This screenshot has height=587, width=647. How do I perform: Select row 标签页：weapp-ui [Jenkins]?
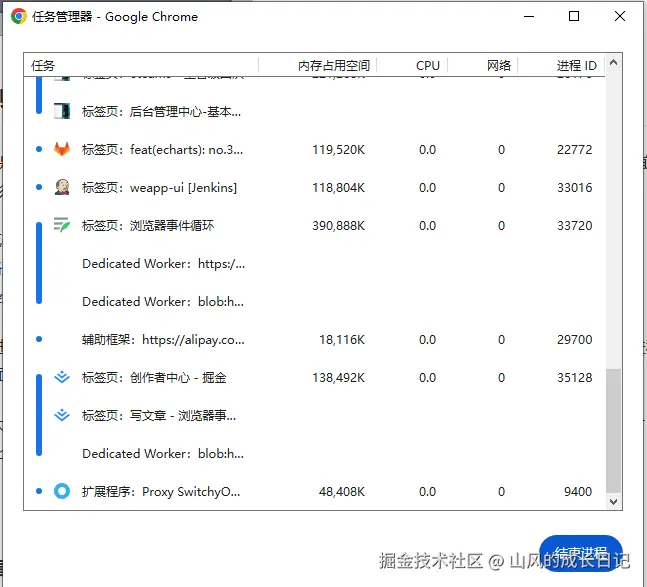pyautogui.click(x=315, y=187)
